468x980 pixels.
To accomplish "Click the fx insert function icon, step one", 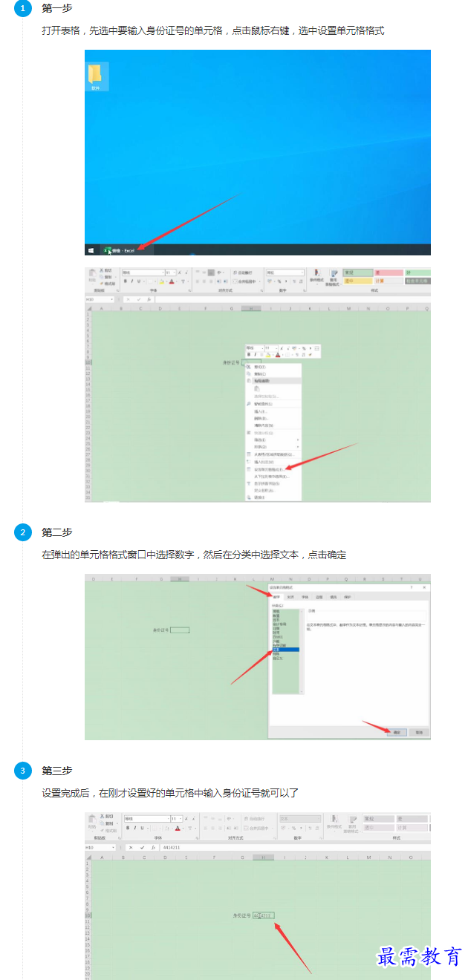I will coord(149,299).
